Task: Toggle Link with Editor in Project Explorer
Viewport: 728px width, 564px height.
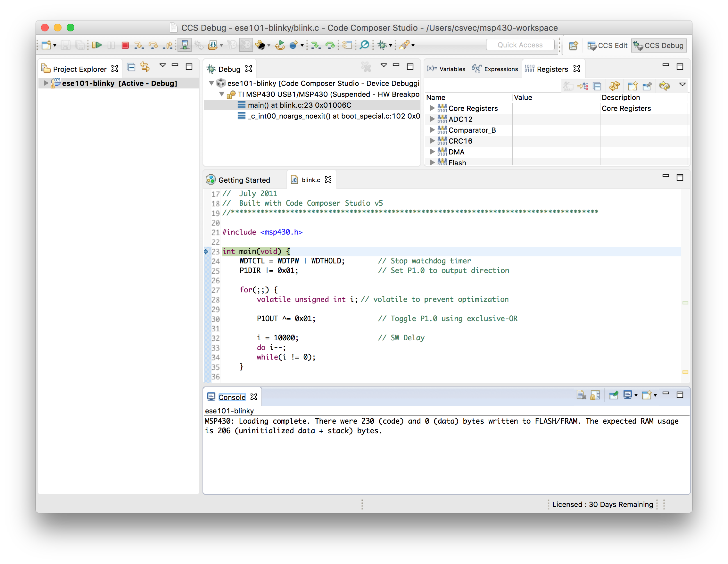Action: [145, 67]
